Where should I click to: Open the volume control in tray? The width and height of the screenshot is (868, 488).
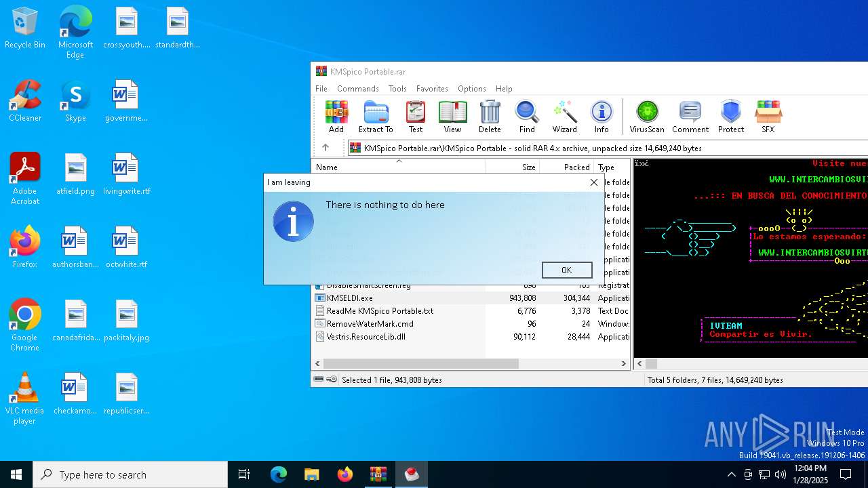(x=781, y=474)
